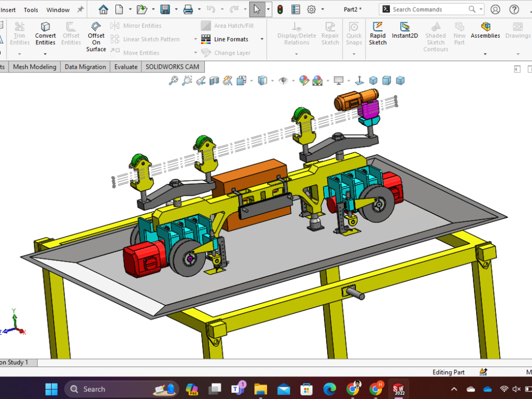Open Display Style cube icon
The height and width of the screenshot is (399, 532).
point(262,80)
